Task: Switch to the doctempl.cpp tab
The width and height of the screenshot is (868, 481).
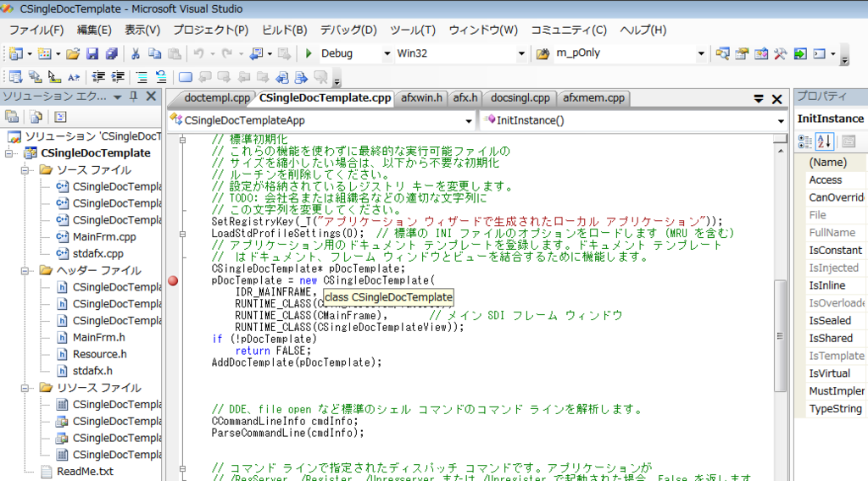Action: pos(217,98)
